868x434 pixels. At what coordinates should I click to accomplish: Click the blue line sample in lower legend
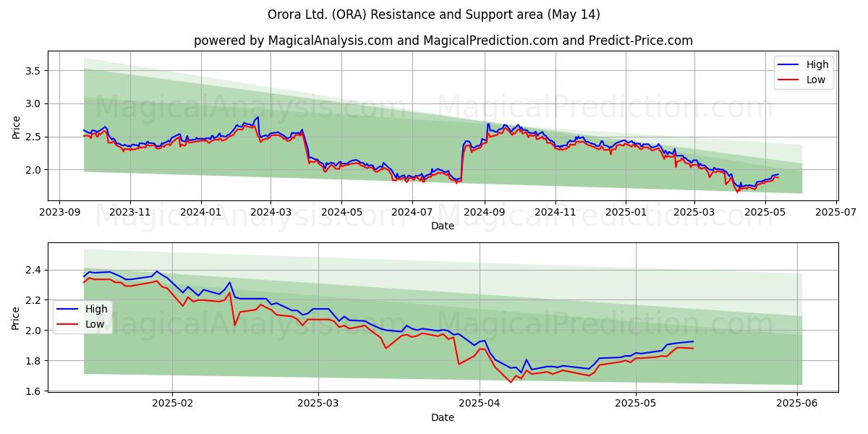[67, 310]
